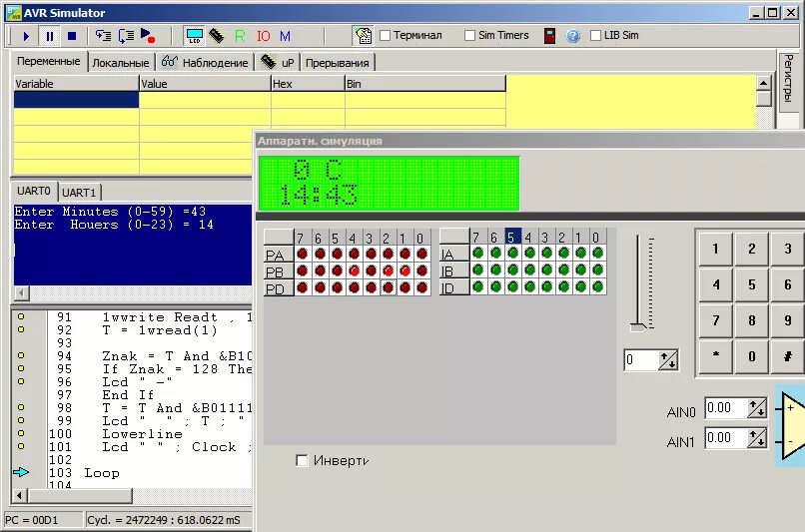Toggle PA bit 7 LED
Viewport: 805px width, 532px height.
click(303, 254)
